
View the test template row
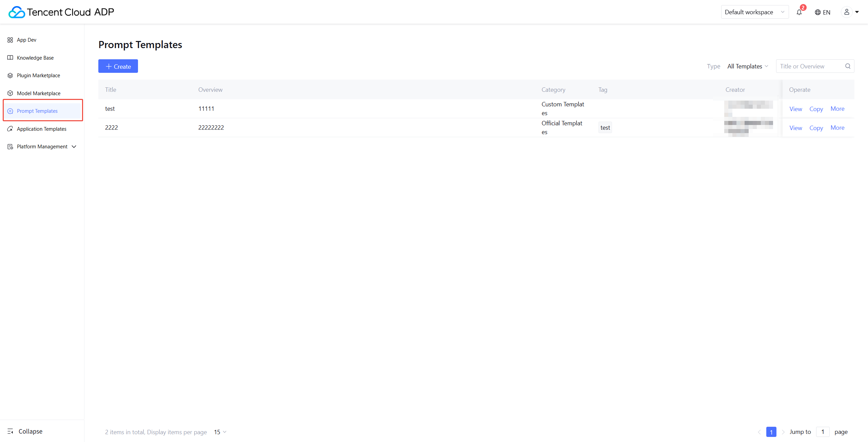795,109
